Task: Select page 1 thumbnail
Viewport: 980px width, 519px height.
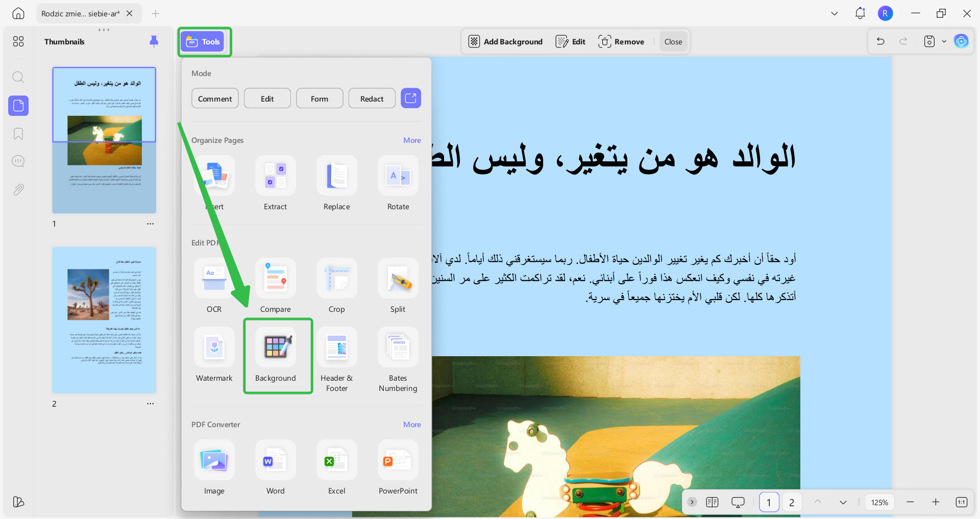Action: click(104, 140)
